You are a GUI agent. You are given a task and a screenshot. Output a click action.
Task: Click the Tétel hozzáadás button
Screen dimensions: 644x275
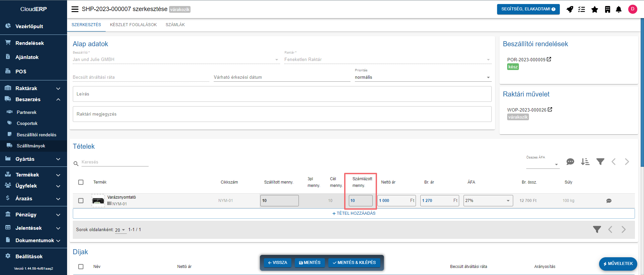click(354, 213)
